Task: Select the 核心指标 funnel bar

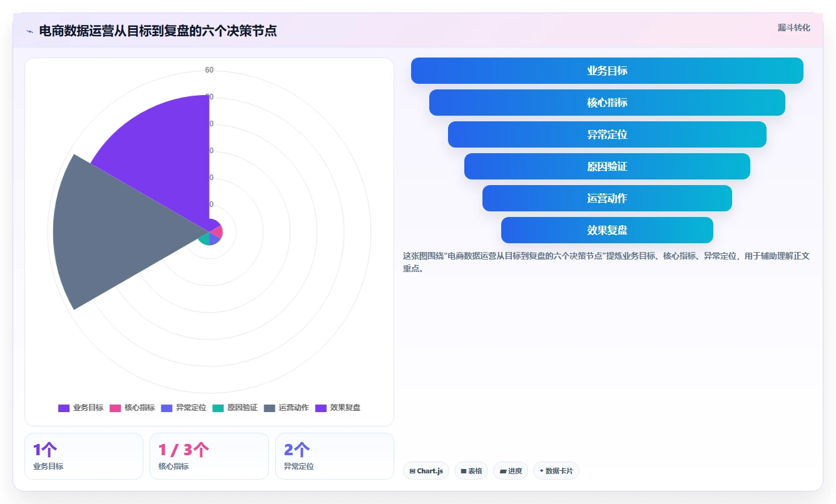Action: [x=607, y=103]
